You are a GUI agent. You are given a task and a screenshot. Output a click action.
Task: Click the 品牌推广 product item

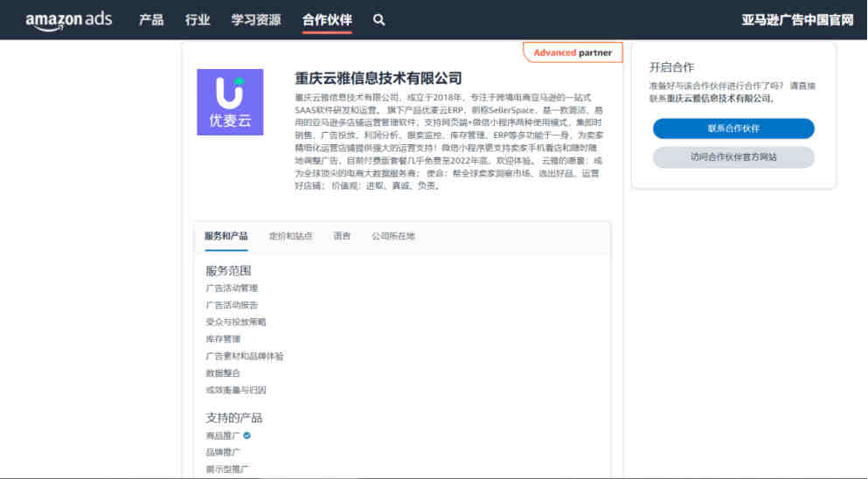[x=223, y=453]
